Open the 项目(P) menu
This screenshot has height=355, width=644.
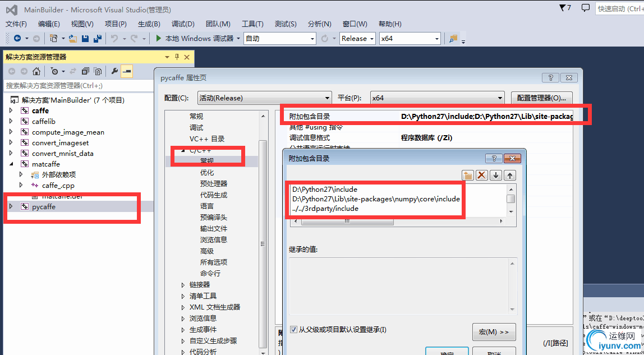[116, 24]
